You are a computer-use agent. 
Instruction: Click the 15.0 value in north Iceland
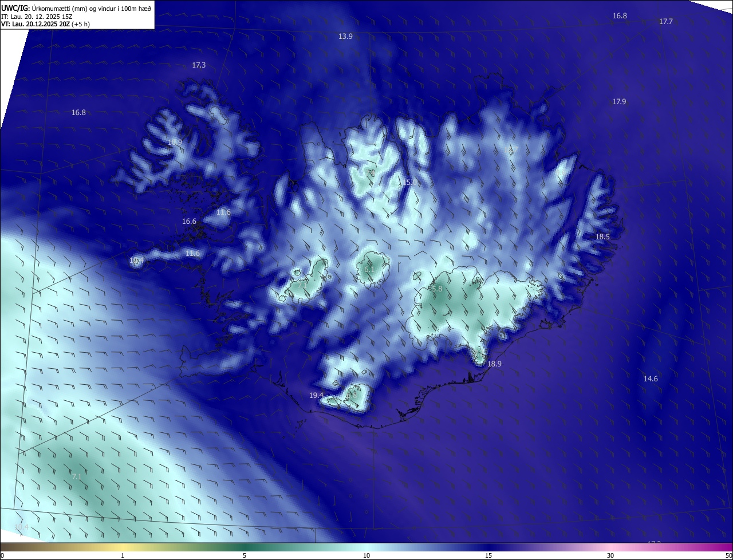pyautogui.click(x=411, y=182)
